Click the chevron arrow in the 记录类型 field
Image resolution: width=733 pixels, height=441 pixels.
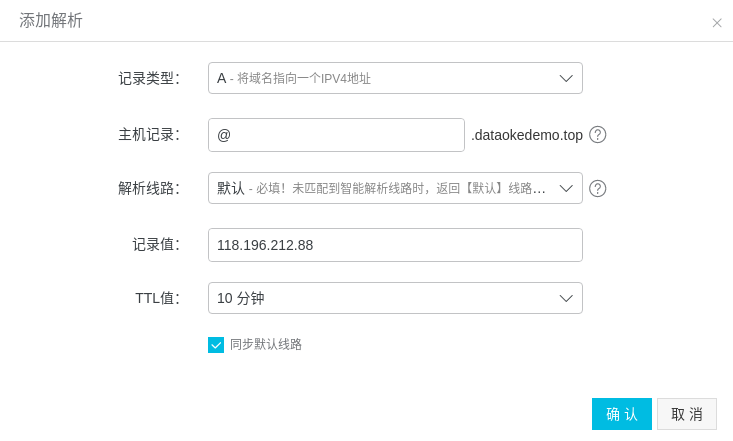[566, 78]
